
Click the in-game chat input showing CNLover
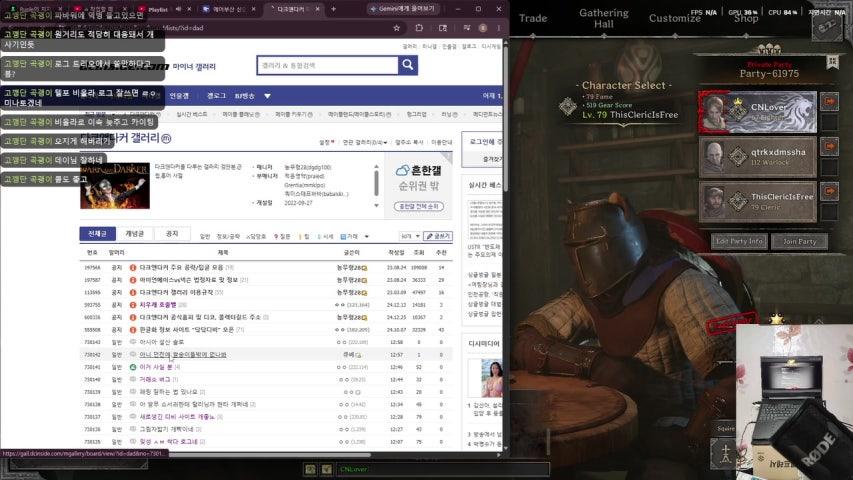click(x=443, y=469)
